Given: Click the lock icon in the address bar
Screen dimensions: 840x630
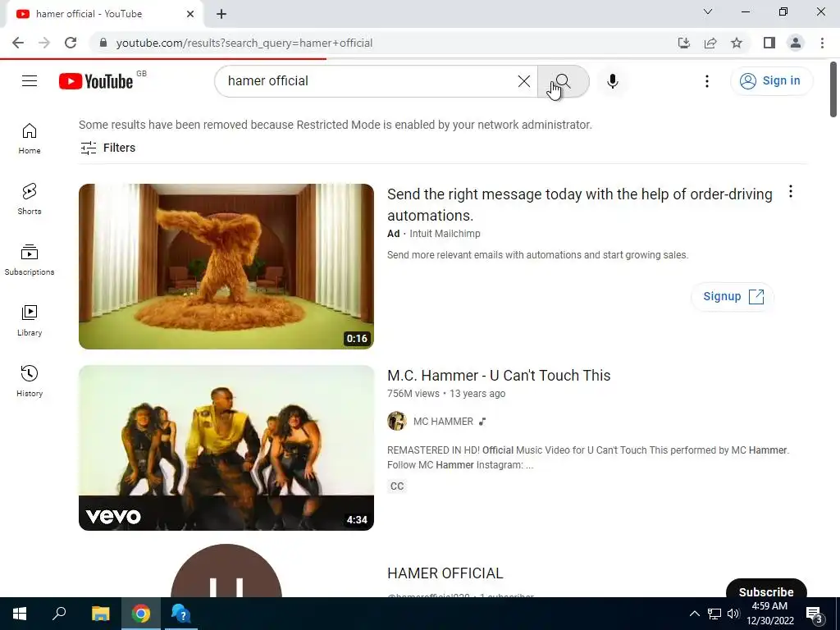Looking at the screenshot, I should click(103, 43).
